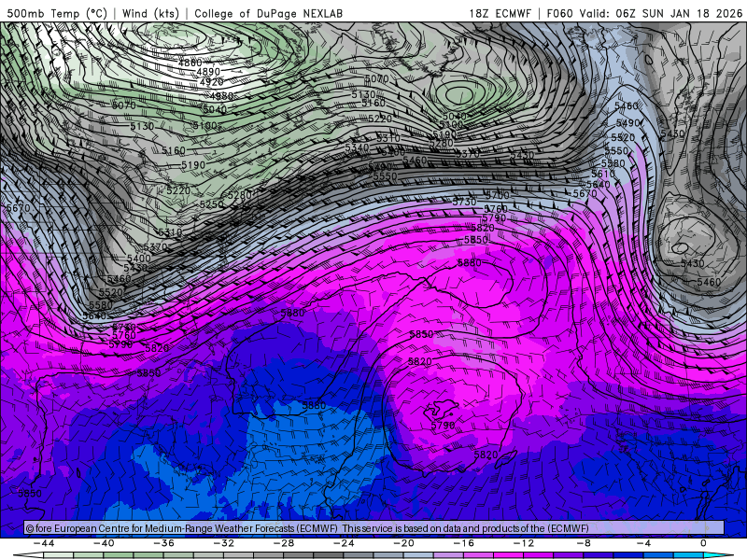Click the -8 color scale label
This screenshot has width=747, height=560.
pos(584,543)
